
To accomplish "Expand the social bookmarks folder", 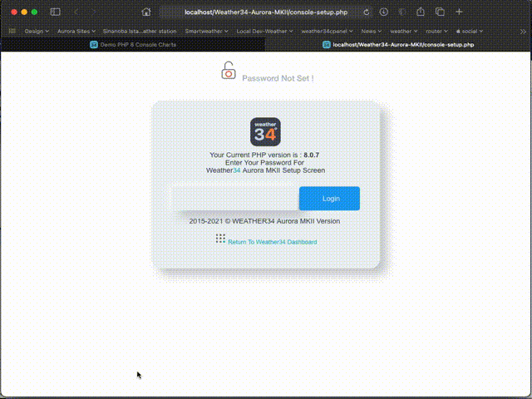I will pyautogui.click(x=469, y=32).
